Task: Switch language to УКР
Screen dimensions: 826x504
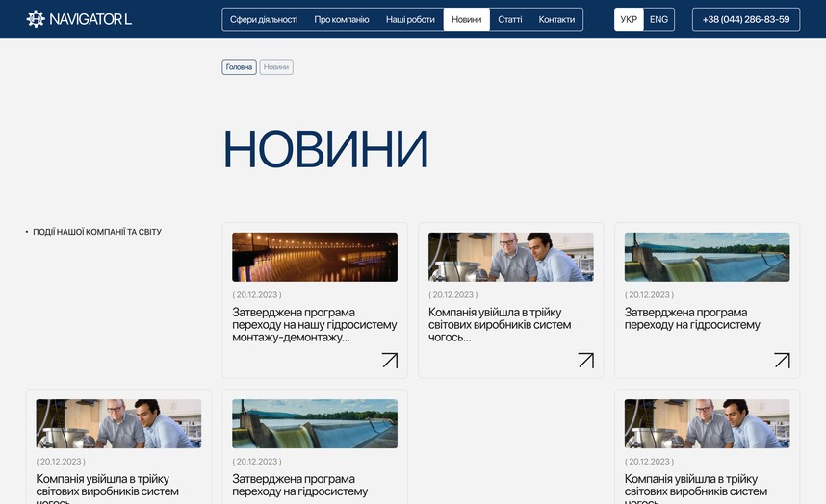Action: [629, 19]
